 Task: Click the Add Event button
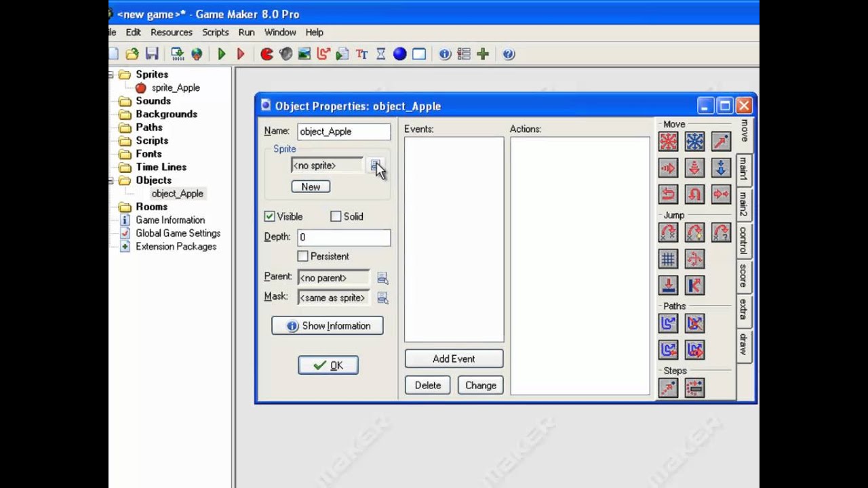(454, 359)
